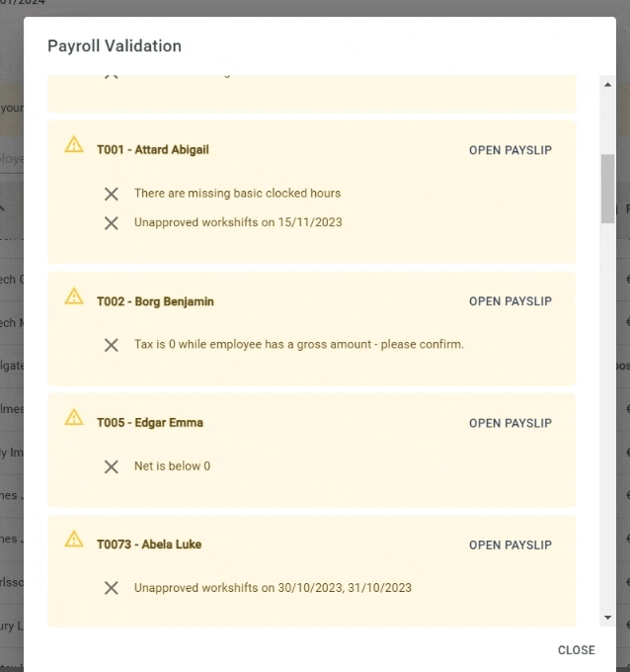Open Edgar Emma's payslip
The width and height of the screenshot is (630, 672).
pos(511,423)
